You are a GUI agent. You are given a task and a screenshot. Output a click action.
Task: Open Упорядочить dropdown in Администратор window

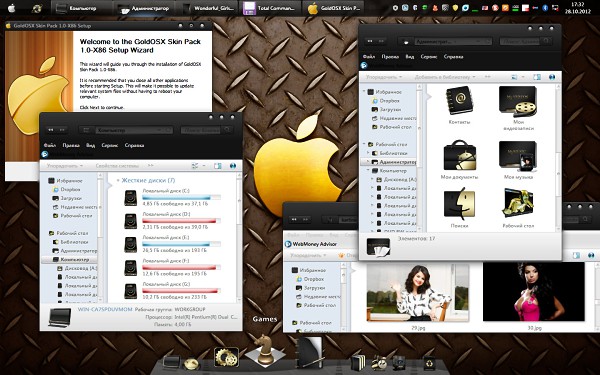pos(384,77)
